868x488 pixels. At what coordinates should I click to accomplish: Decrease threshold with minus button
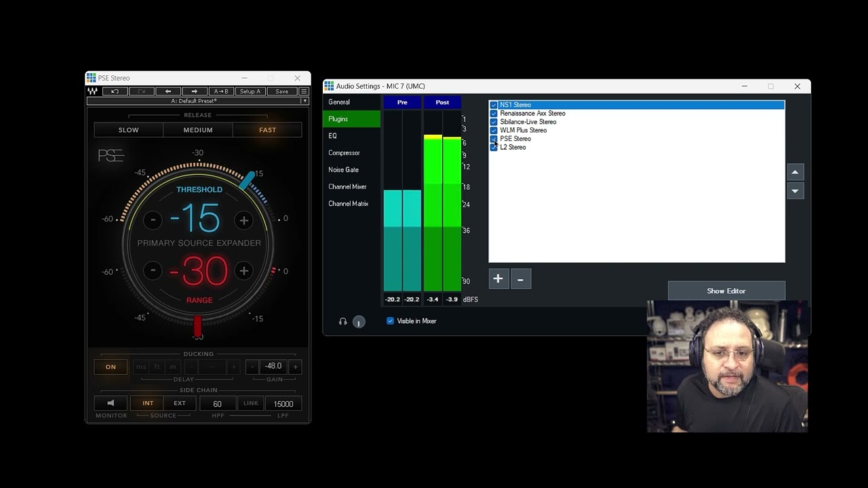tap(153, 220)
